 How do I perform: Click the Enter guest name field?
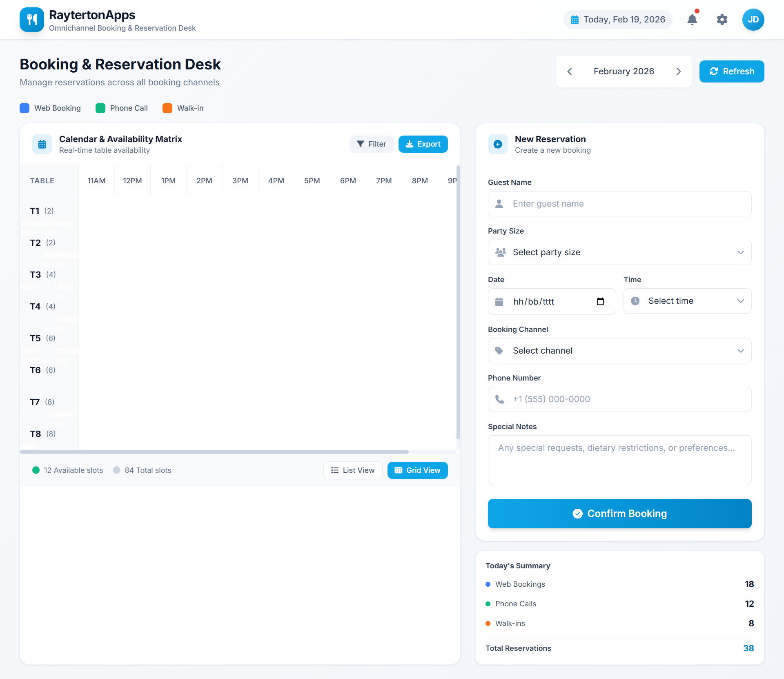pyautogui.click(x=619, y=203)
